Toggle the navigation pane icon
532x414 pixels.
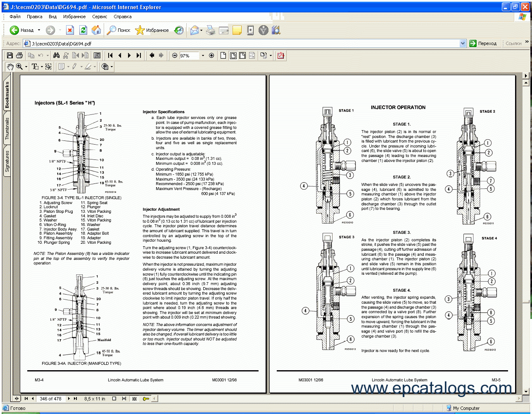97,55
